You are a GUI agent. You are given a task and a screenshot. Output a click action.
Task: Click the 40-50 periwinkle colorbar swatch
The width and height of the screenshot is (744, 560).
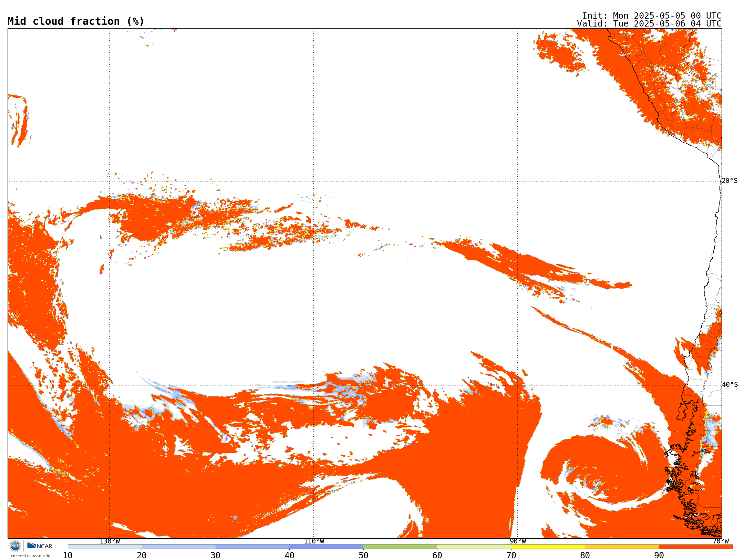point(327,547)
